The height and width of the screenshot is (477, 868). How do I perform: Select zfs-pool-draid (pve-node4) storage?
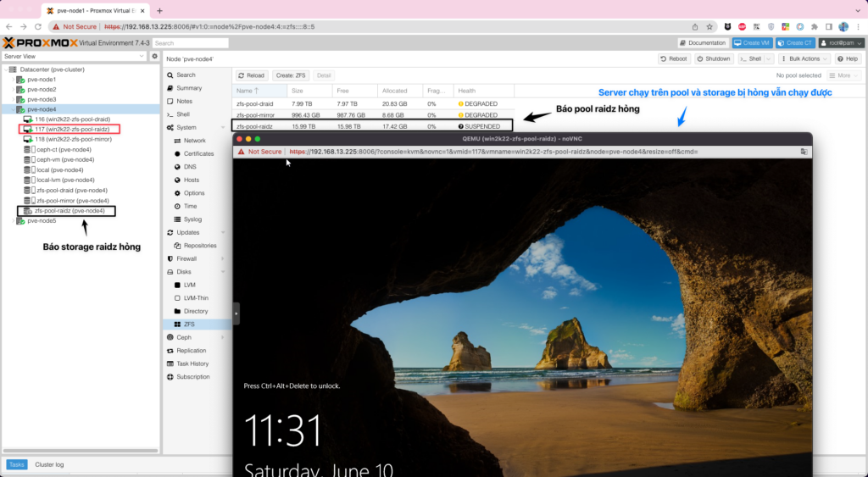[66, 191]
